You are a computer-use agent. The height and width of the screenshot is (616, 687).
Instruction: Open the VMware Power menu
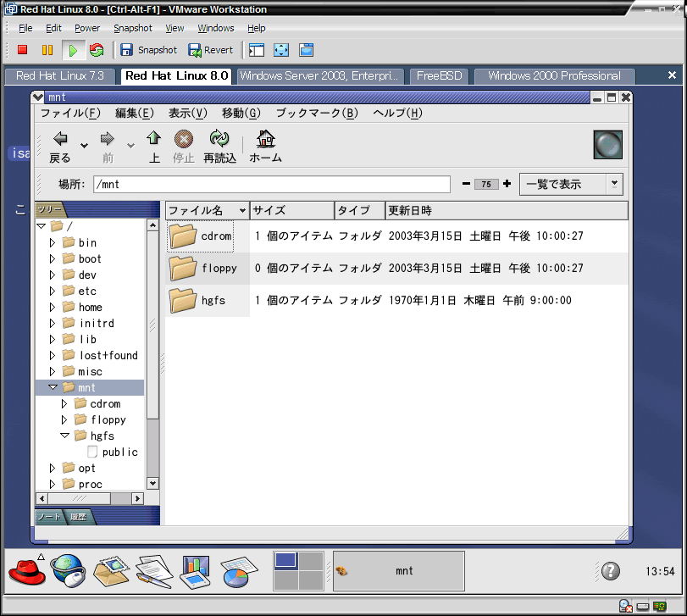coord(87,28)
